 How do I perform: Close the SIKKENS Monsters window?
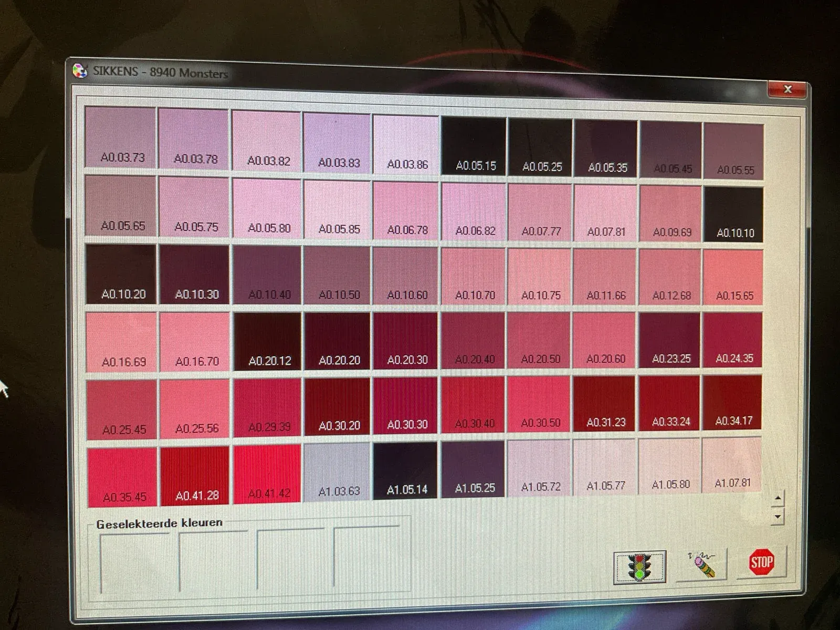pos(787,89)
